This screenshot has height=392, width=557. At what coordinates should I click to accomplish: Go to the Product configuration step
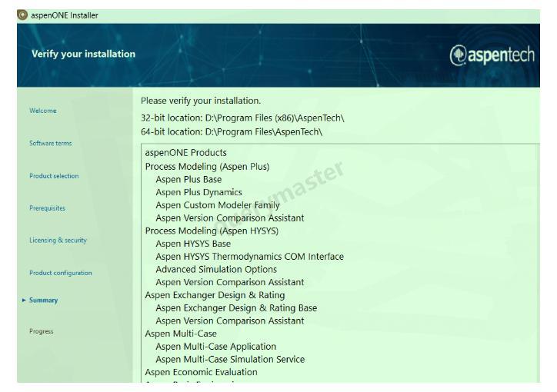click(x=60, y=273)
